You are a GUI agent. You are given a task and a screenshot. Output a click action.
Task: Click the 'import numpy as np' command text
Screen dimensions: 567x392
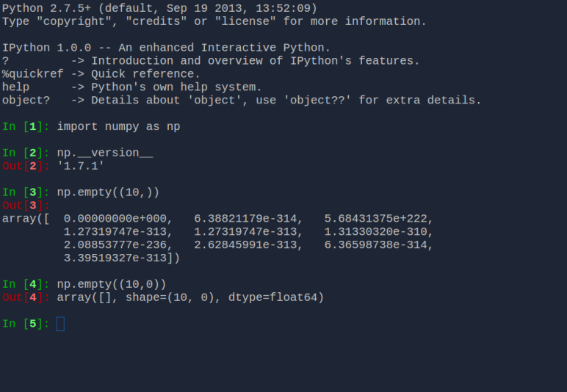(118, 127)
